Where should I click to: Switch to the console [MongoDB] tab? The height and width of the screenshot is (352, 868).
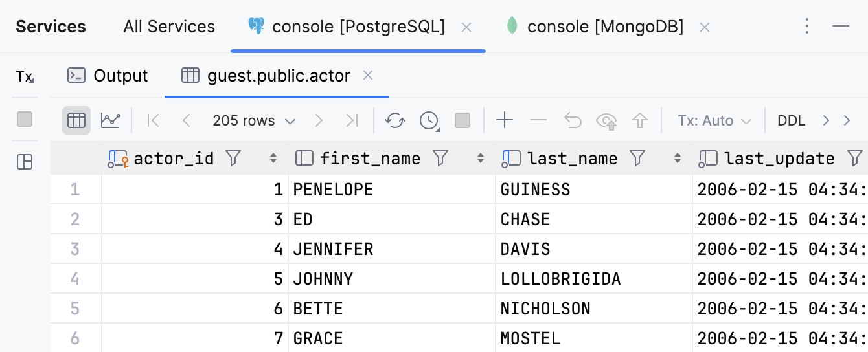[x=605, y=27]
